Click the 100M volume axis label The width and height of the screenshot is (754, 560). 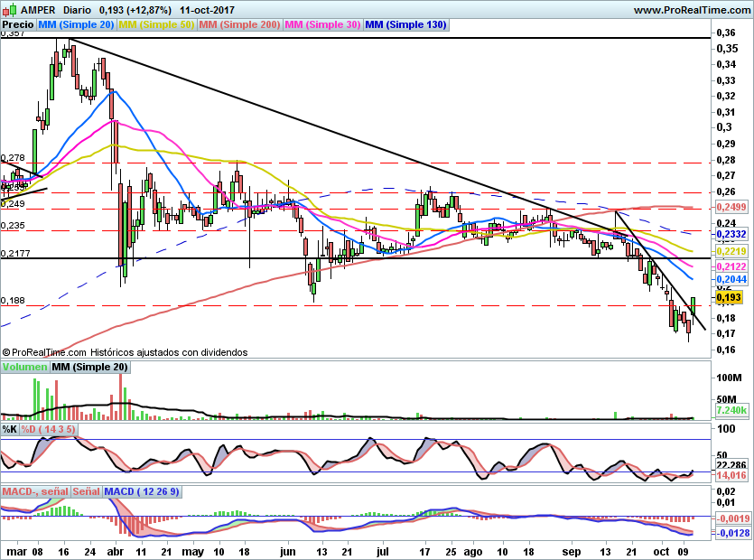tap(729, 378)
